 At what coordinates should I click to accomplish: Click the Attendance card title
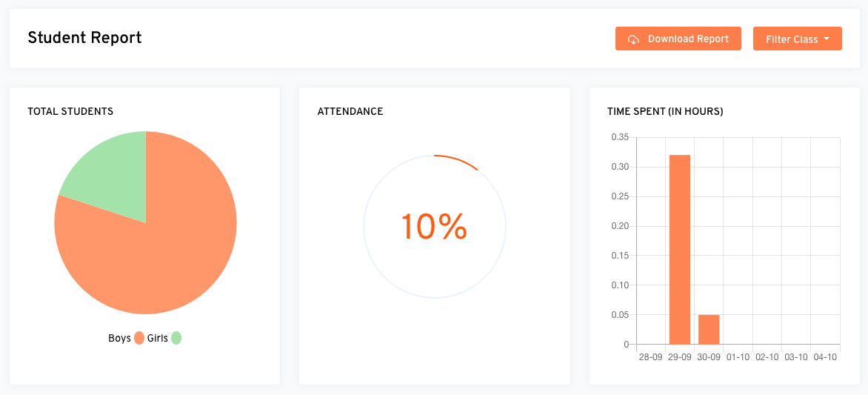point(350,112)
